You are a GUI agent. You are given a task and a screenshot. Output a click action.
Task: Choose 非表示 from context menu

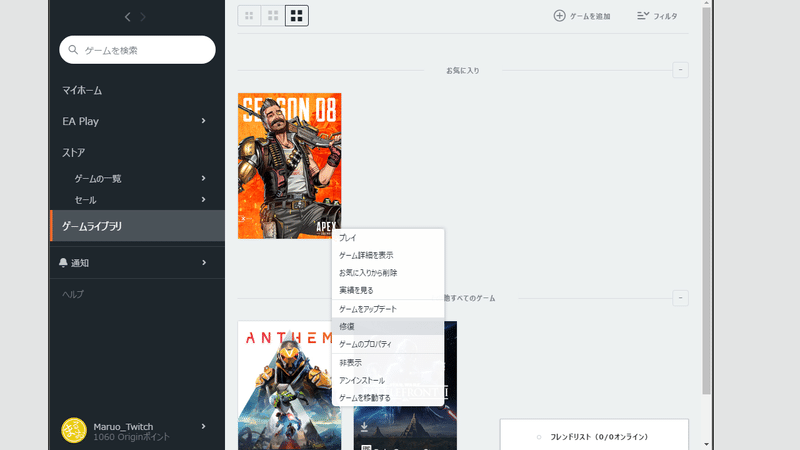[x=388, y=362]
